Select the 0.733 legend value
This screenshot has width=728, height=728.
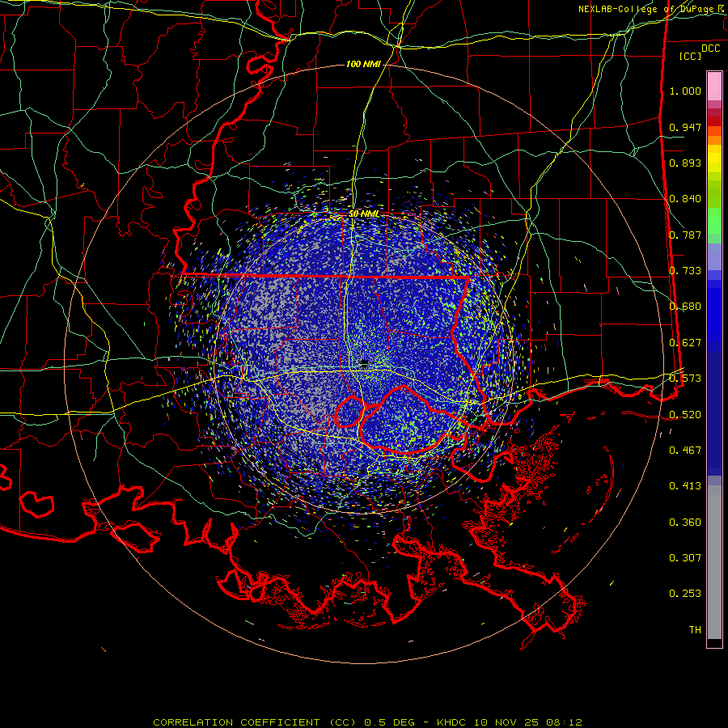tap(685, 271)
